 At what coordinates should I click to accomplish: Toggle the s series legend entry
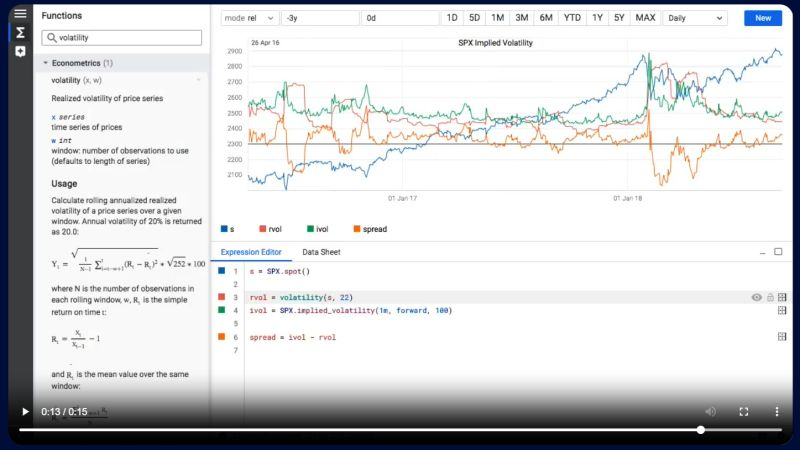(x=228, y=229)
